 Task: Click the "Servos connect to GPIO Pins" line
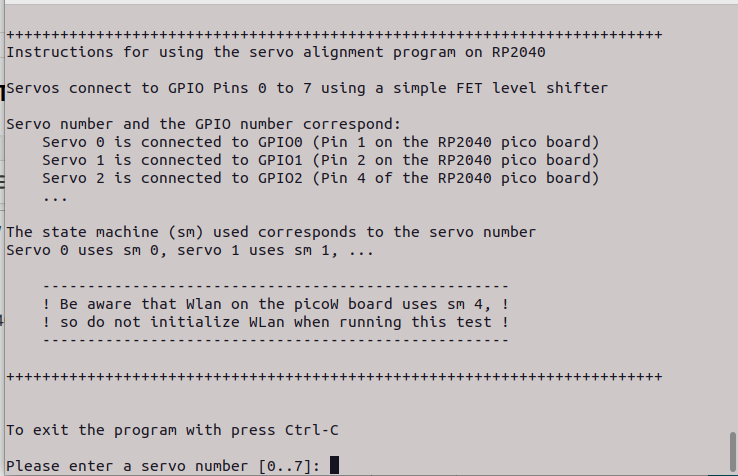pyautogui.click(x=307, y=88)
